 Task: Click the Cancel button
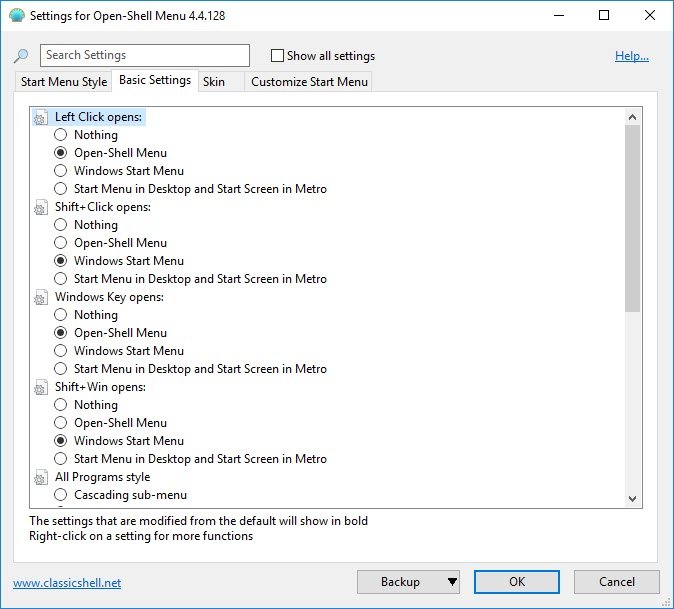[x=616, y=582]
